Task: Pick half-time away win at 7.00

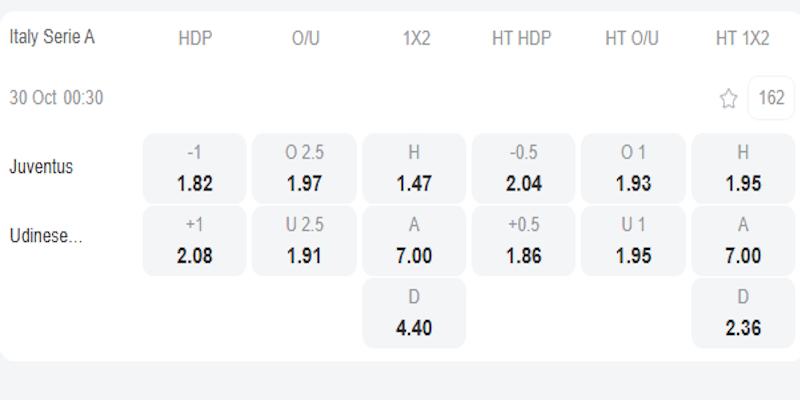Action: coord(743,241)
